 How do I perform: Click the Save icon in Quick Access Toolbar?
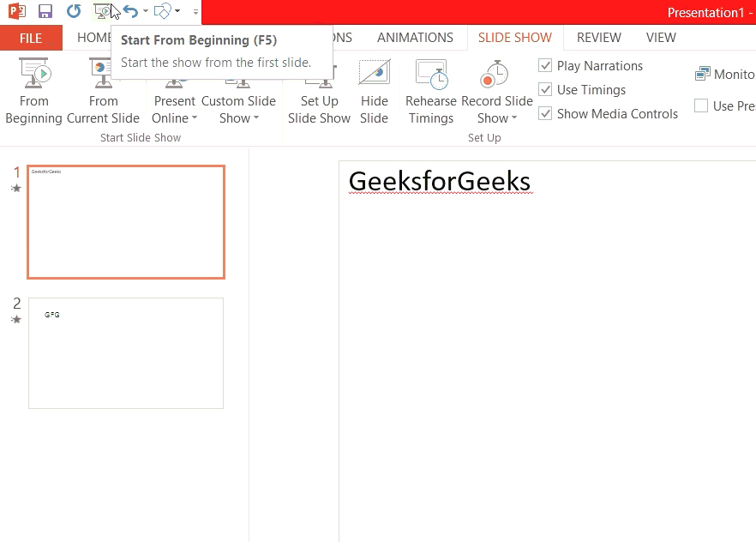click(x=45, y=10)
